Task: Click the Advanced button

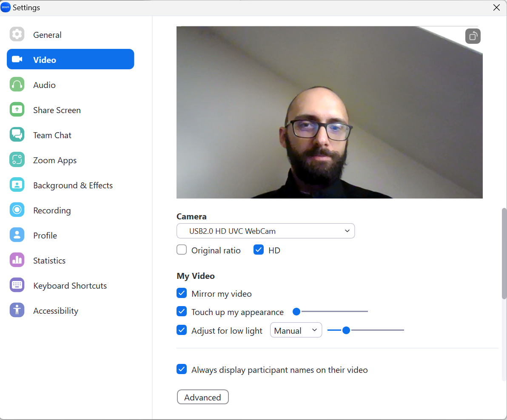Action: pyautogui.click(x=203, y=397)
